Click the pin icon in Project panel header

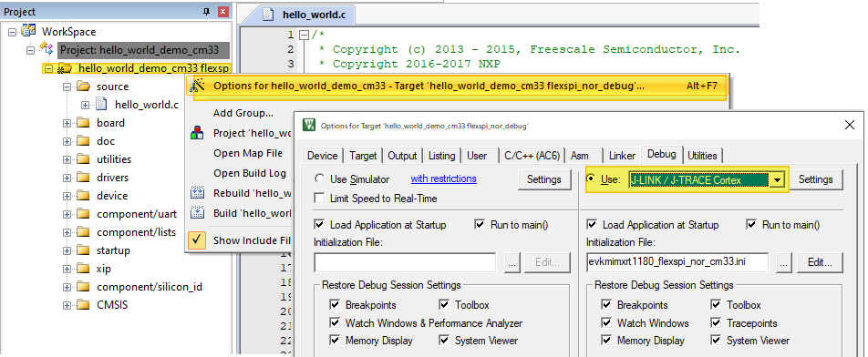[x=206, y=11]
